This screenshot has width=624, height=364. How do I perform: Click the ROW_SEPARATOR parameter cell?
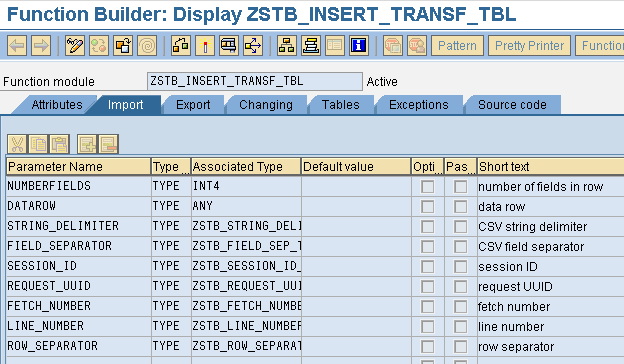(78, 346)
